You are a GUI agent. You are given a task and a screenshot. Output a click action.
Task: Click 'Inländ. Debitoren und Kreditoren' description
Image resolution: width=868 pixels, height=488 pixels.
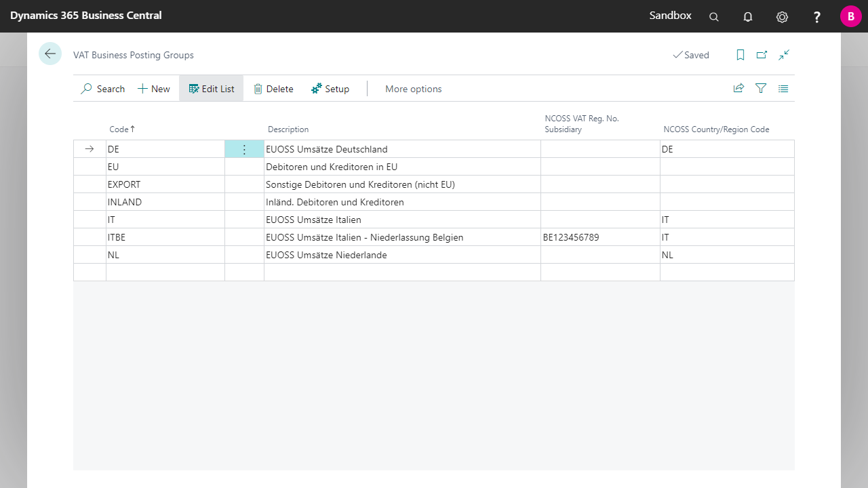(x=335, y=202)
